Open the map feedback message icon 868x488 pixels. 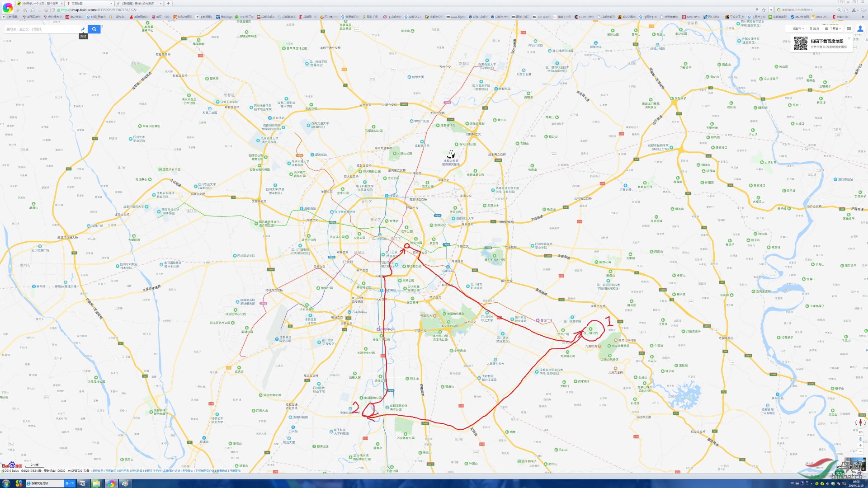(849, 29)
